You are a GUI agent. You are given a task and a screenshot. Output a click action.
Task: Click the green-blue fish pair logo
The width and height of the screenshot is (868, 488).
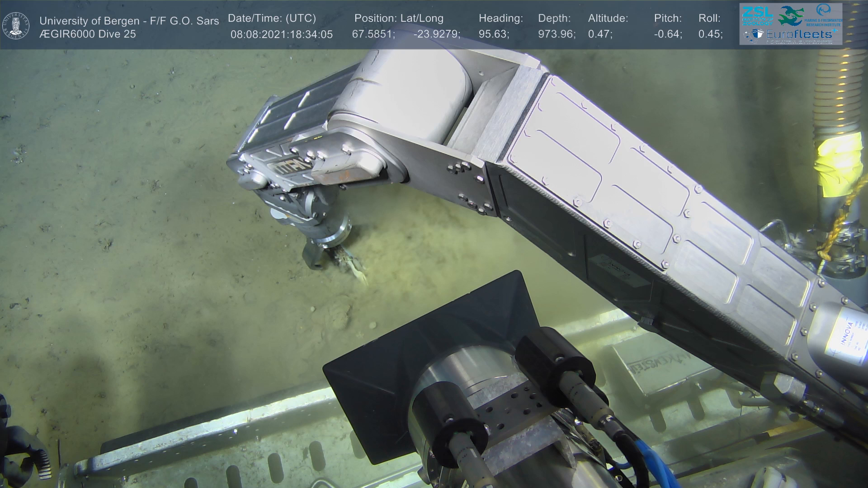[791, 15]
